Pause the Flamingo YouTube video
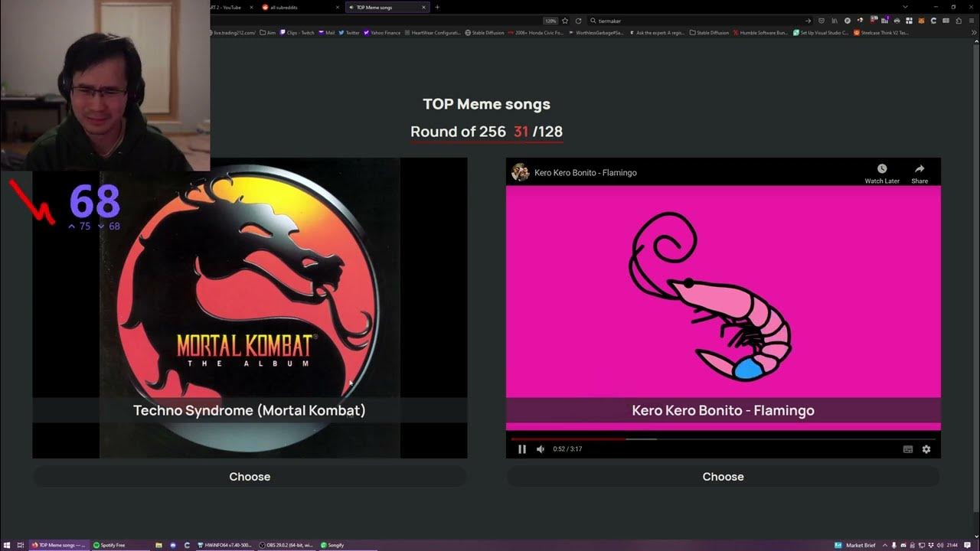Viewport: 980px width, 551px height. pos(522,449)
